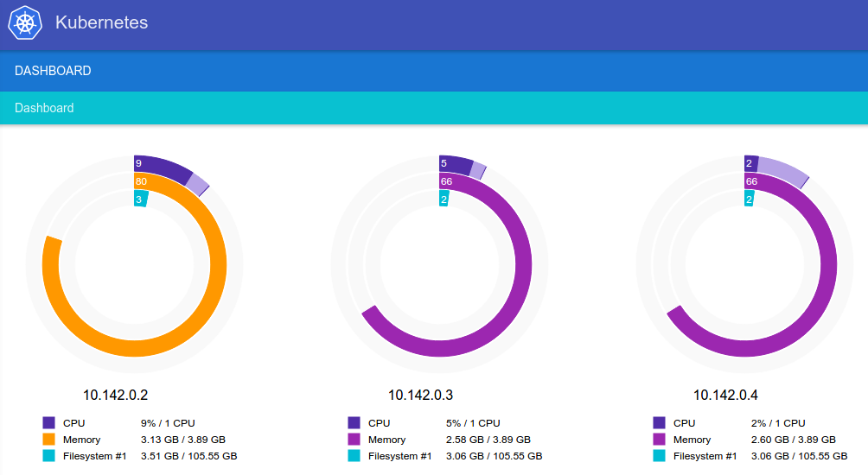Click purple Memory swatch for 10.142.0.3
Viewport: 868px width, 475px height.
pyautogui.click(x=354, y=439)
